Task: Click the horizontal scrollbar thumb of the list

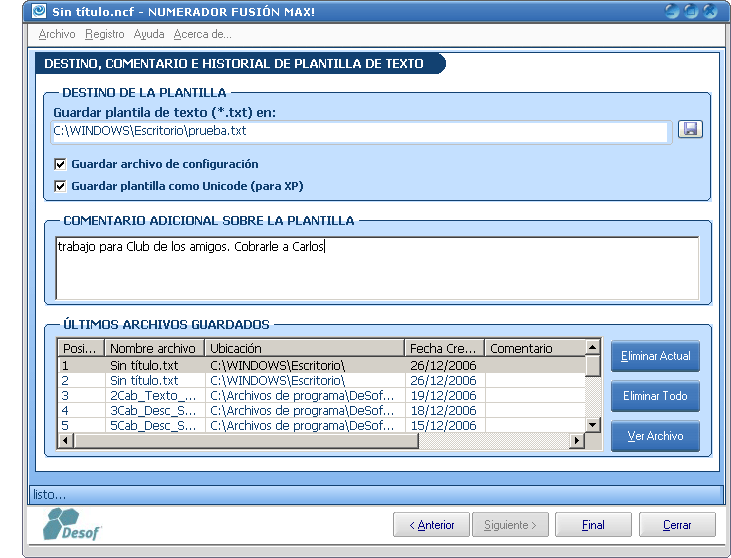Action: tap(246, 440)
